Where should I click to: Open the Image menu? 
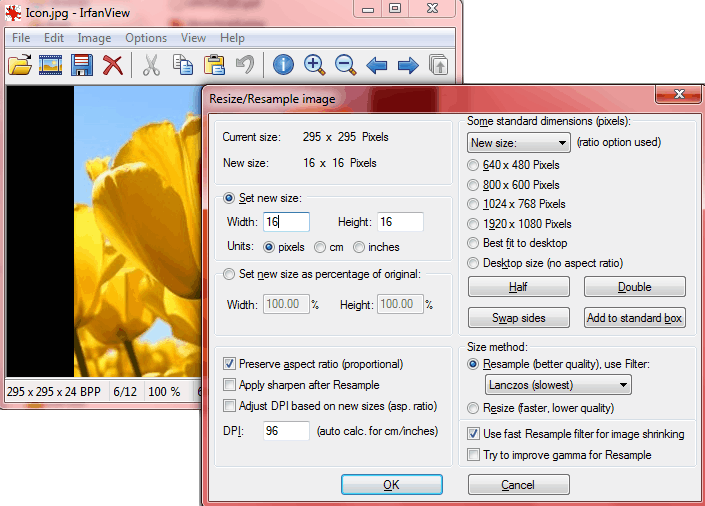tap(94, 38)
